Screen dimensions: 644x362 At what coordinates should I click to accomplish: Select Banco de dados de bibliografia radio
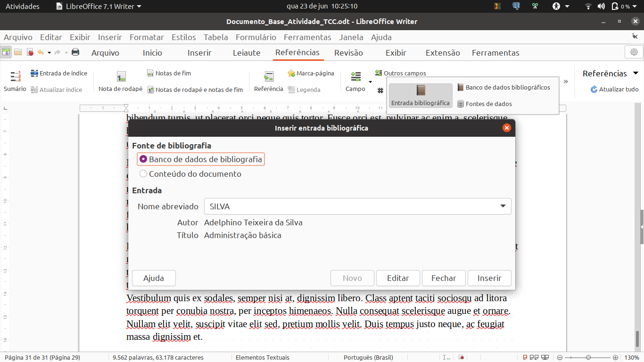click(x=201, y=159)
